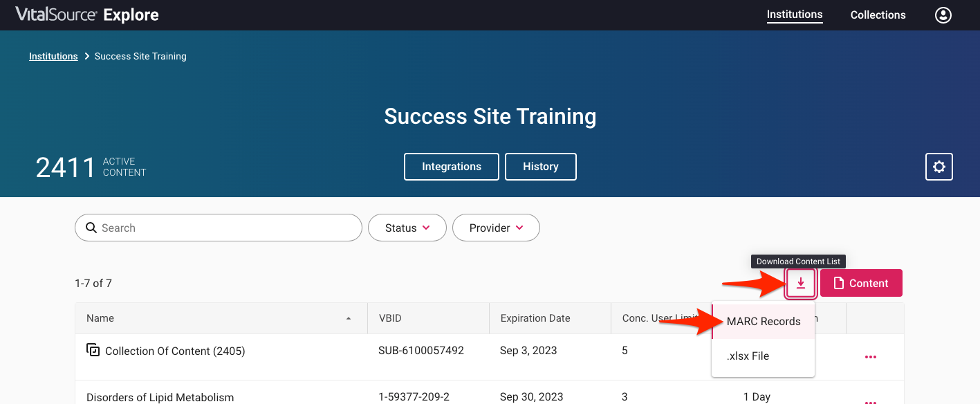Click the Institutions breadcrumb link
Viewport: 980px width, 404px height.
coord(53,56)
